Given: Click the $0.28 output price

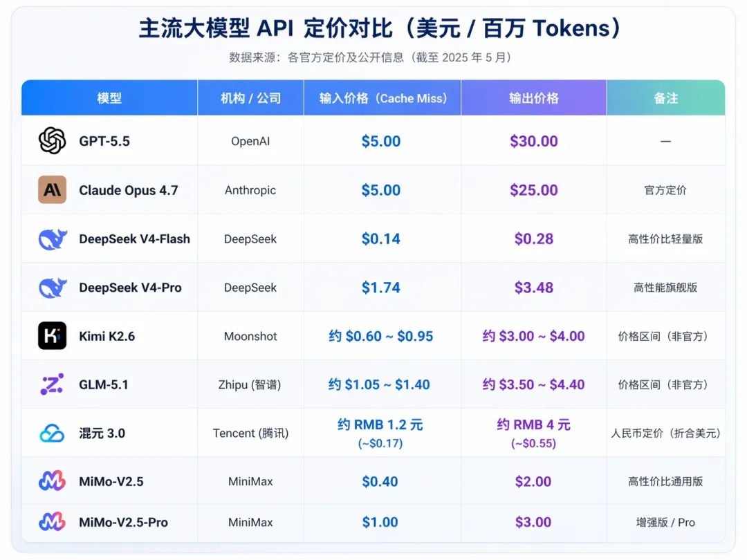Looking at the screenshot, I should [533, 239].
